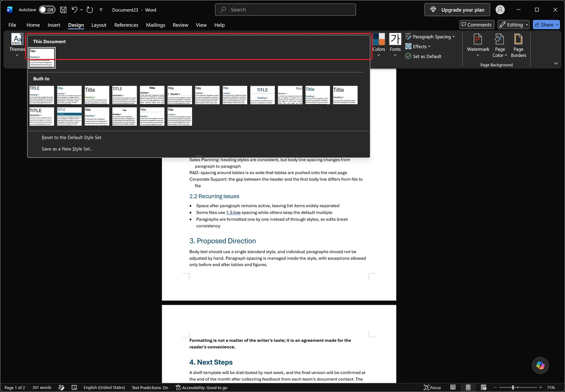Undo the last action
565x392 pixels.
[x=74, y=10]
